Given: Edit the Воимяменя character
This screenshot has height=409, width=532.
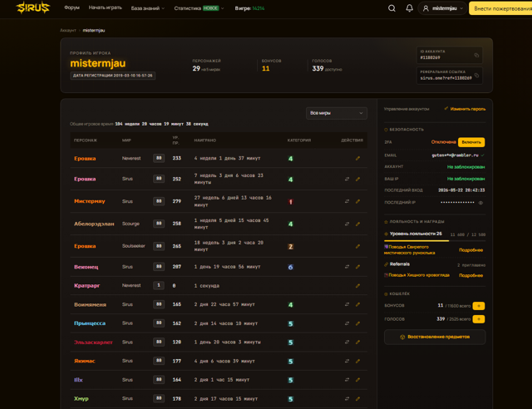Looking at the screenshot, I should [357, 304].
